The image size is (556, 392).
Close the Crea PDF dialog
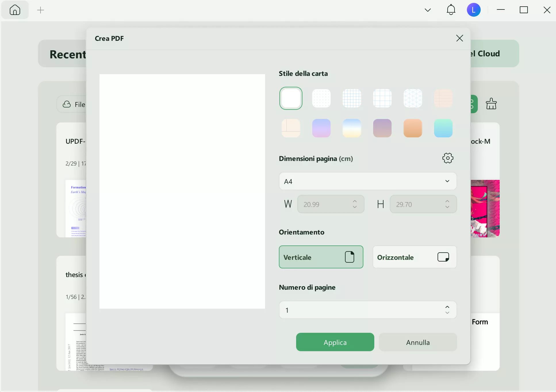click(459, 38)
